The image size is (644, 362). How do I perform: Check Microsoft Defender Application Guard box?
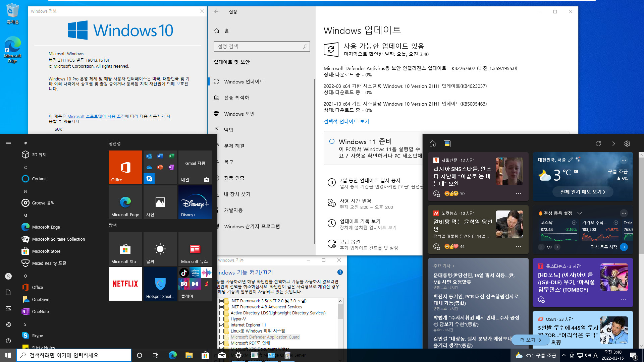(221, 337)
